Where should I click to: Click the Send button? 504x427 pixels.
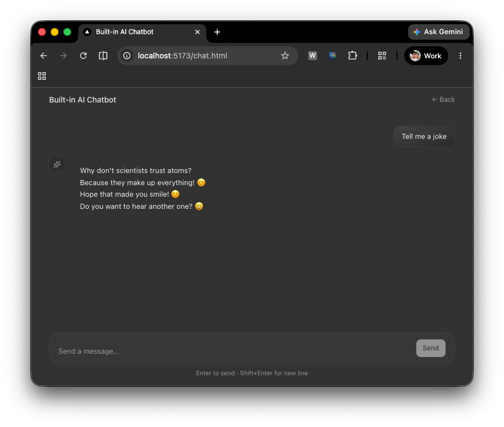pyautogui.click(x=431, y=348)
